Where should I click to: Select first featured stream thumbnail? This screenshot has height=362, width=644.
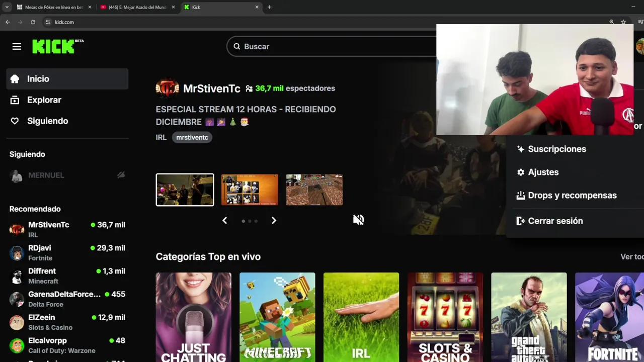[185, 190]
